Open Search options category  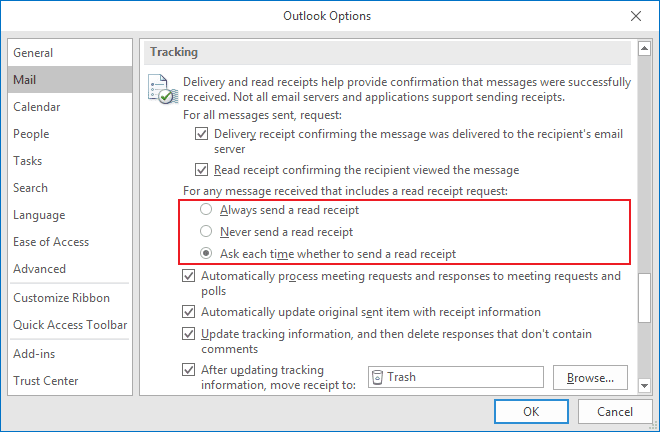tap(70, 187)
